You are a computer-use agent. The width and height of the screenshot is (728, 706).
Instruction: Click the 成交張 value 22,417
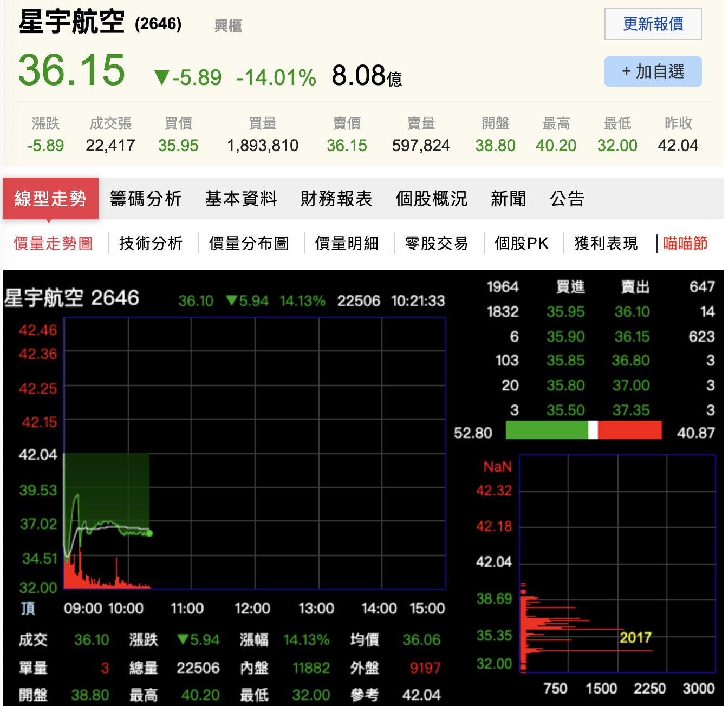pos(110,145)
